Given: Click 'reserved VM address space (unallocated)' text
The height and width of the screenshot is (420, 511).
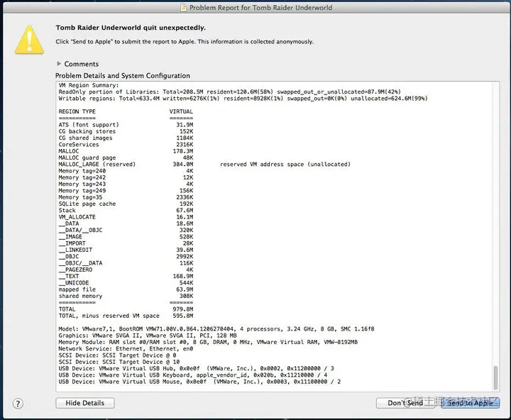Looking at the screenshot, I should pyautogui.click(x=285, y=164).
